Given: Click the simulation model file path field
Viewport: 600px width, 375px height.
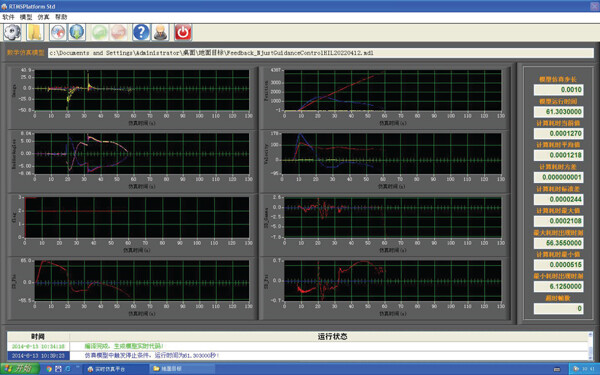Looking at the screenshot, I should (321, 53).
